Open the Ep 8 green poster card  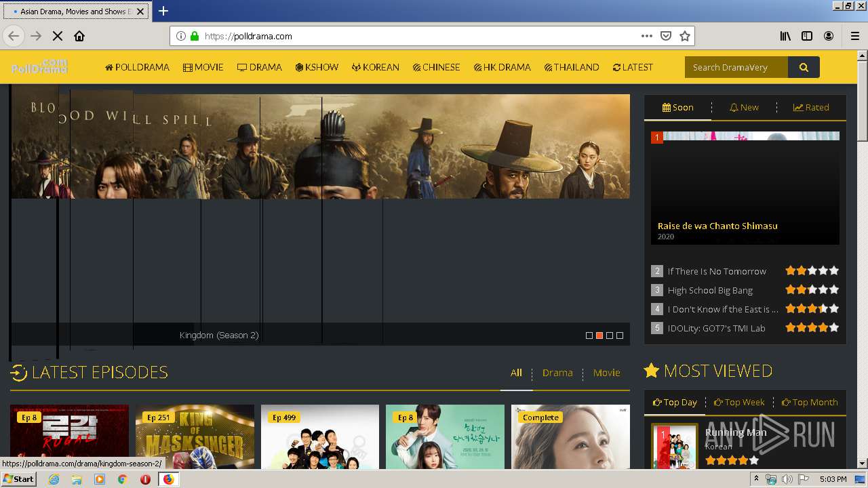click(445, 437)
